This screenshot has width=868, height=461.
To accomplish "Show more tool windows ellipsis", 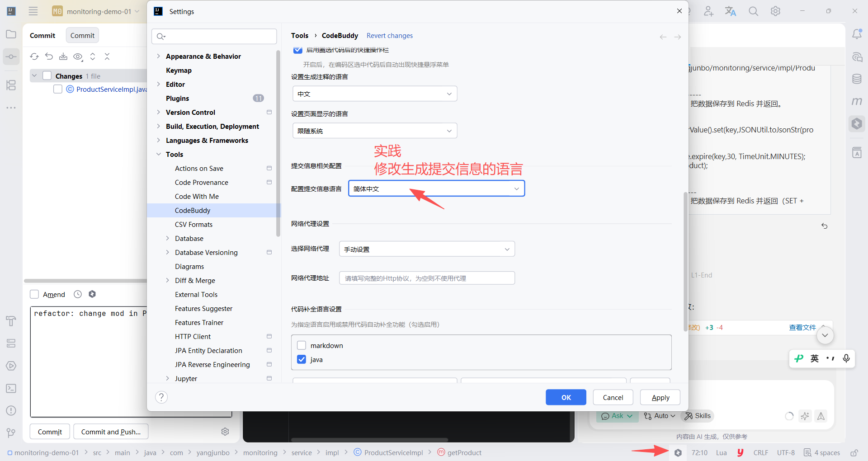I will tap(11, 108).
